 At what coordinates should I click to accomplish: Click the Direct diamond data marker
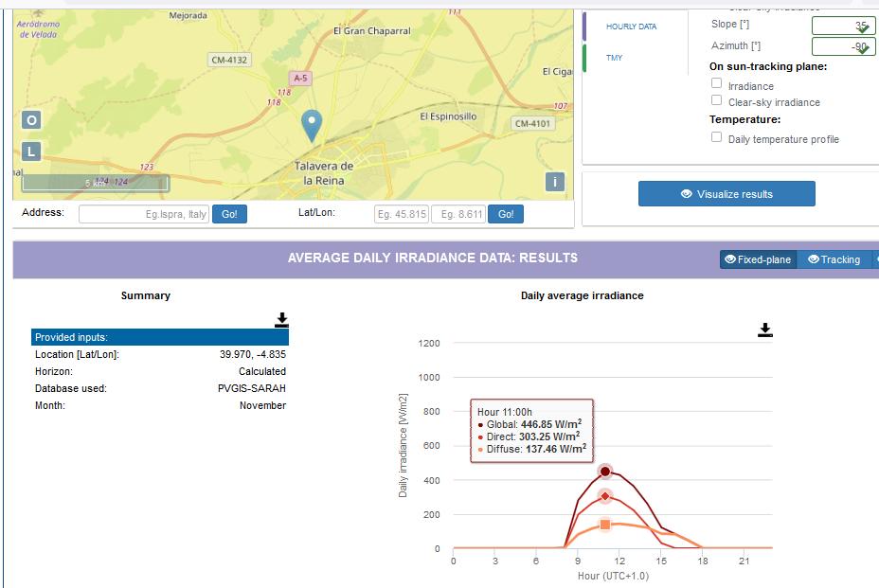605,496
